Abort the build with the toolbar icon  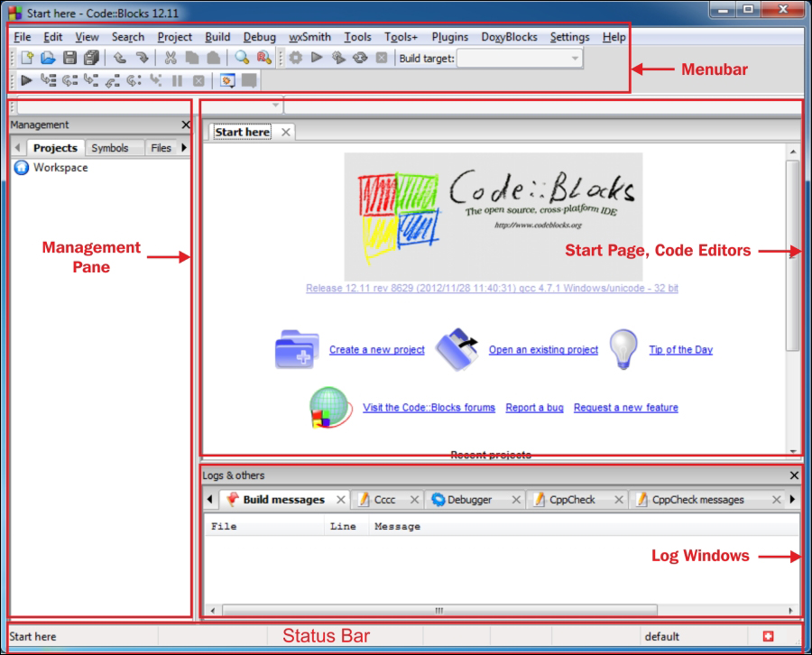pyautogui.click(x=382, y=58)
